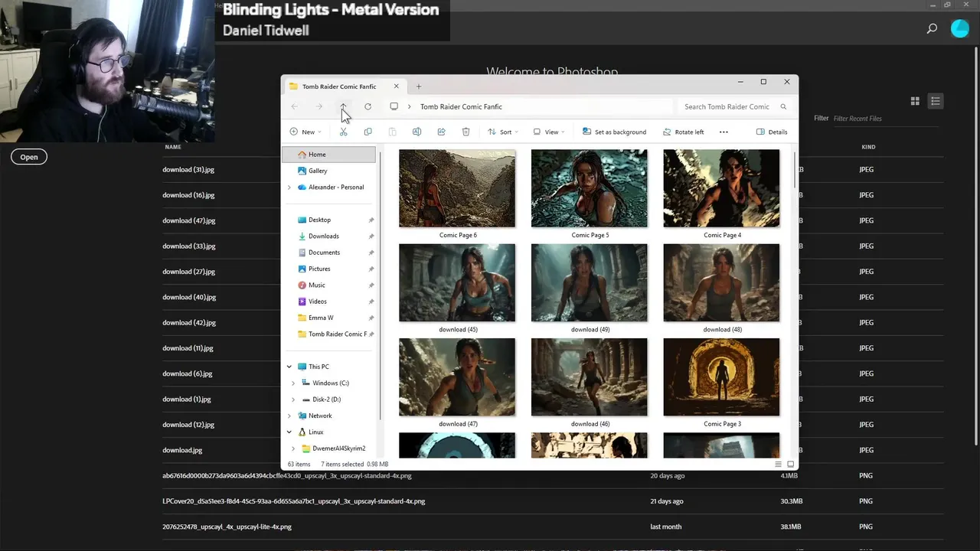Click KIND column header in Photoshop
The width and height of the screenshot is (980, 551).
coord(868,147)
